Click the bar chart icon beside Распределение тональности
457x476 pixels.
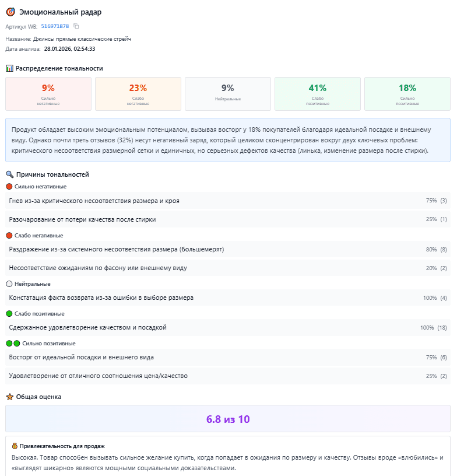pyautogui.click(x=9, y=68)
